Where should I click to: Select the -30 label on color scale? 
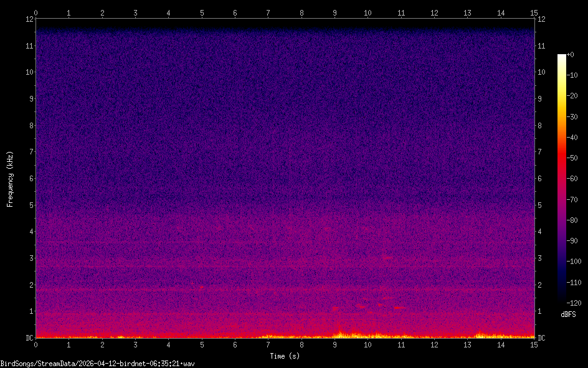(x=574, y=116)
